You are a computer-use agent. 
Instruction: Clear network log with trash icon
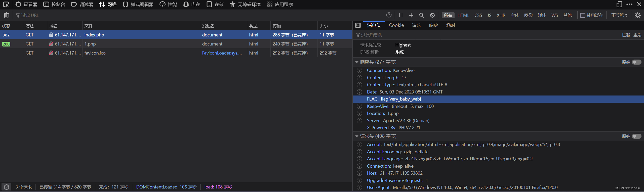click(6, 15)
